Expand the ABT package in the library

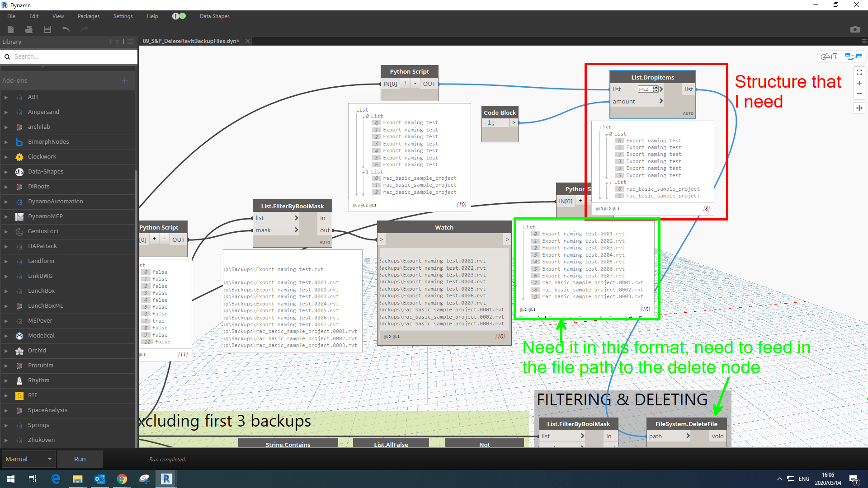[x=6, y=97]
